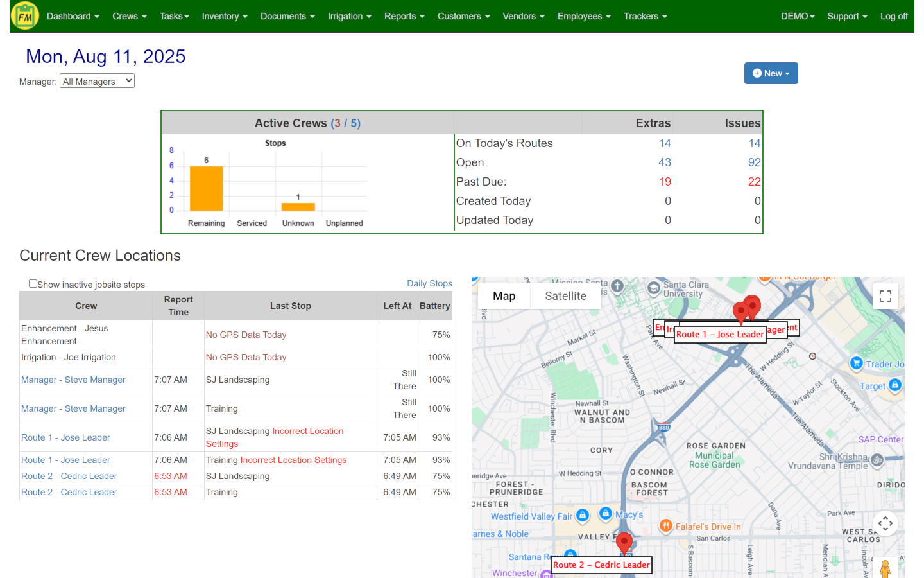Click the Remaining stops orange bar

coord(206,188)
